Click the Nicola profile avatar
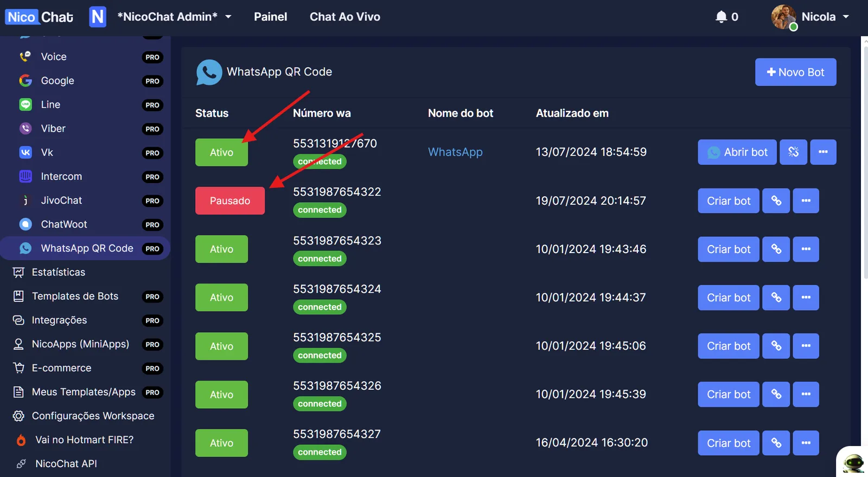 click(x=784, y=17)
